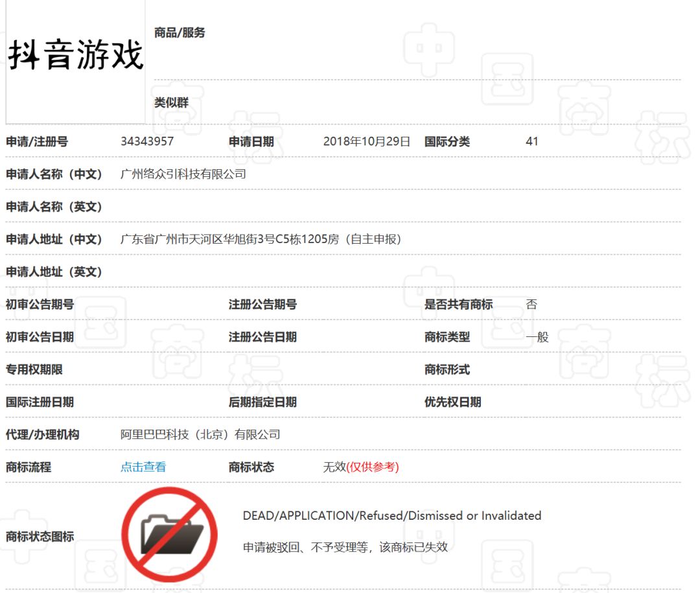This screenshot has width=700, height=593.
Task: Click the red prohibited-folder status icon
Action: (169, 535)
